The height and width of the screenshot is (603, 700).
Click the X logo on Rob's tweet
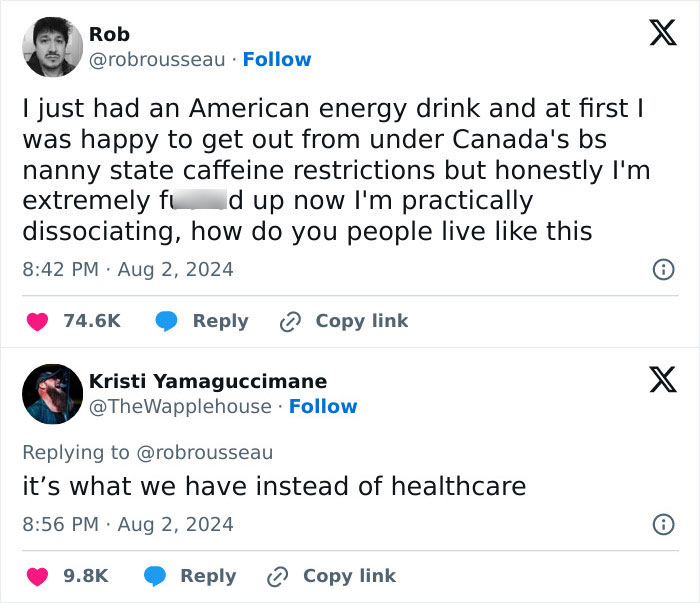click(x=655, y=36)
